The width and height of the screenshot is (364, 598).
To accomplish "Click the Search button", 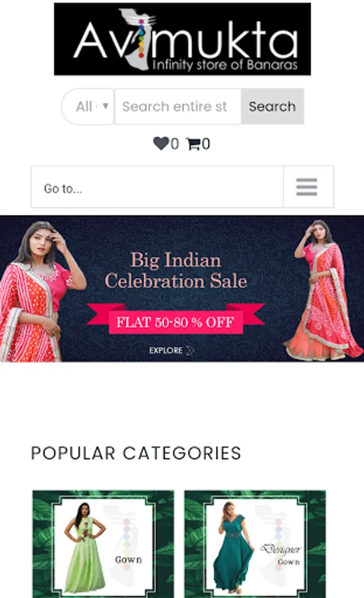I will (x=272, y=106).
